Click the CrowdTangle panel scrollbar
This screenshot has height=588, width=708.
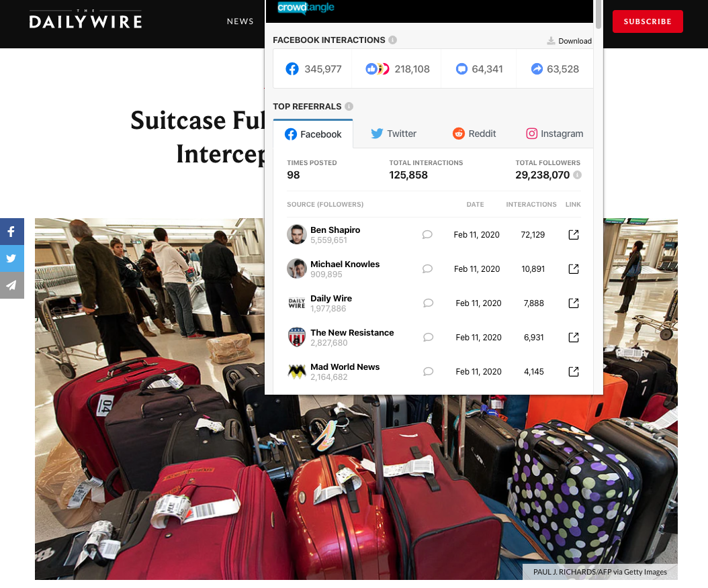tap(599, 15)
